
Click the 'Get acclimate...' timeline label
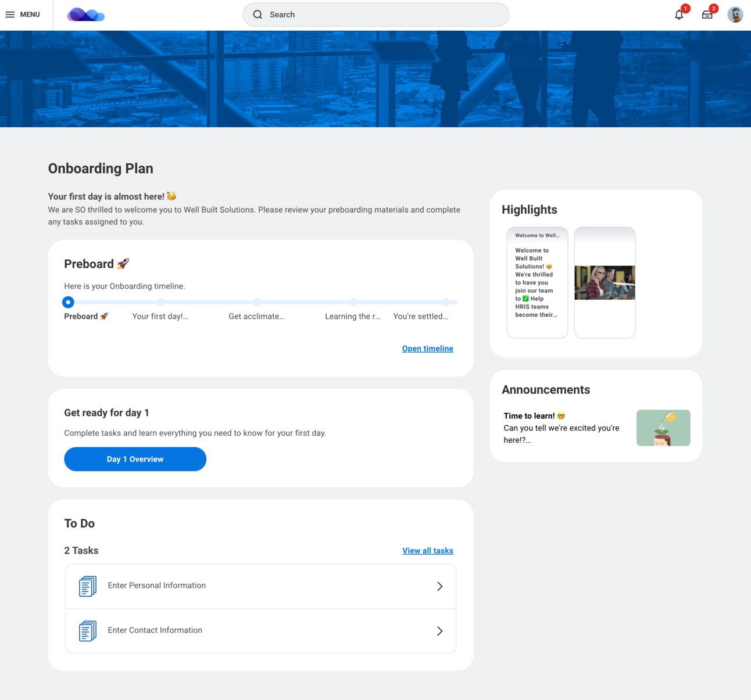point(256,317)
